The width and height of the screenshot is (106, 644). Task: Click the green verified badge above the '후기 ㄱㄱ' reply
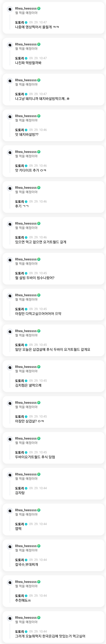39,187
